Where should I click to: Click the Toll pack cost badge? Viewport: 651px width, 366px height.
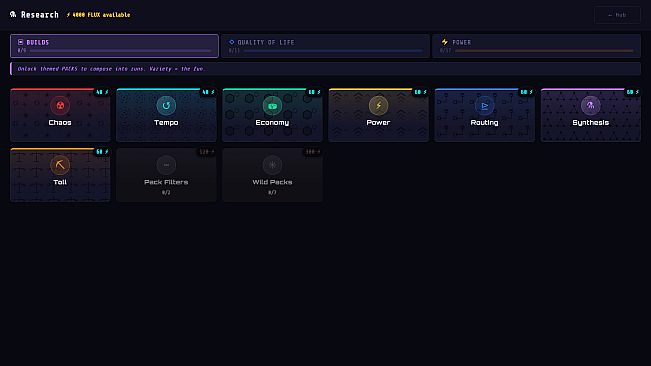point(102,152)
